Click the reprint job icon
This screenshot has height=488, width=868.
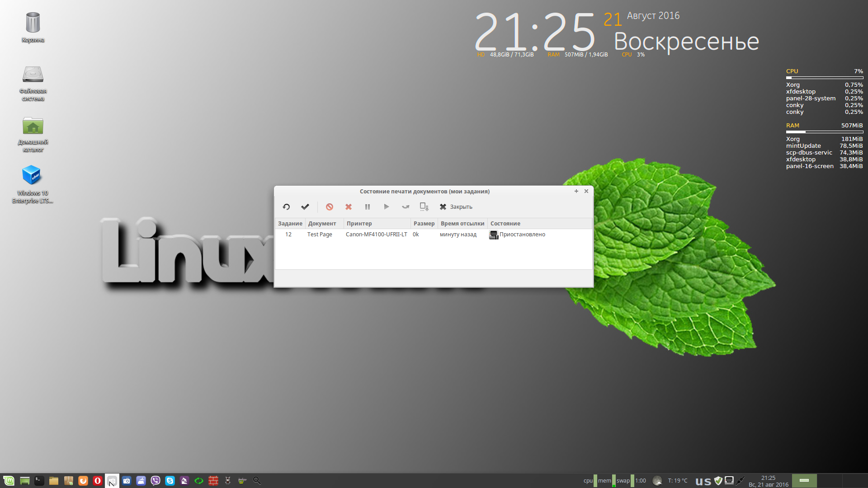pos(406,207)
